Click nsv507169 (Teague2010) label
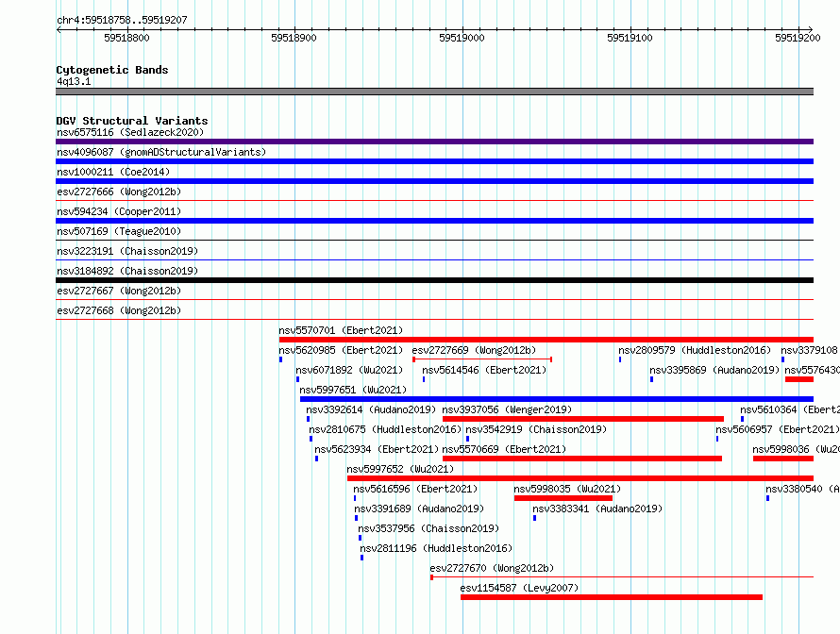Image resolution: width=840 pixels, height=634 pixels. 119,231
